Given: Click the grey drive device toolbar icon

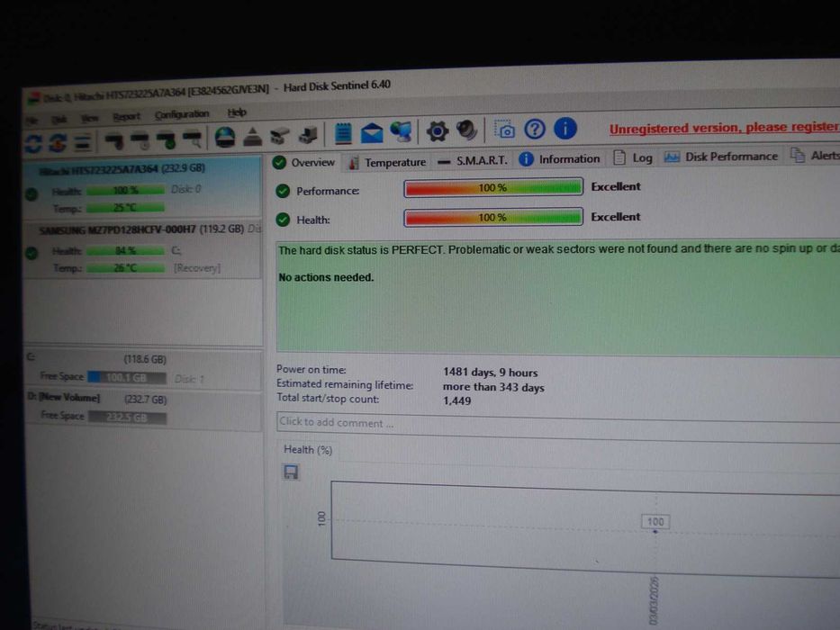Looking at the screenshot, I should click(x=279, y=136).
